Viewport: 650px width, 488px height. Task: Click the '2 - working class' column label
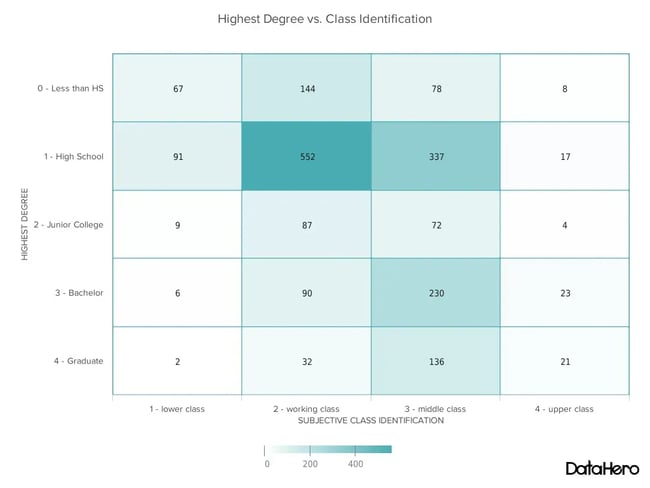click(x=306, y=408)
